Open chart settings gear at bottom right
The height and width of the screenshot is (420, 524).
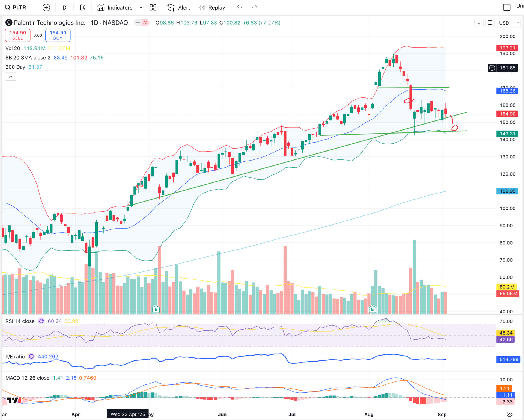(x=509, y=414)
